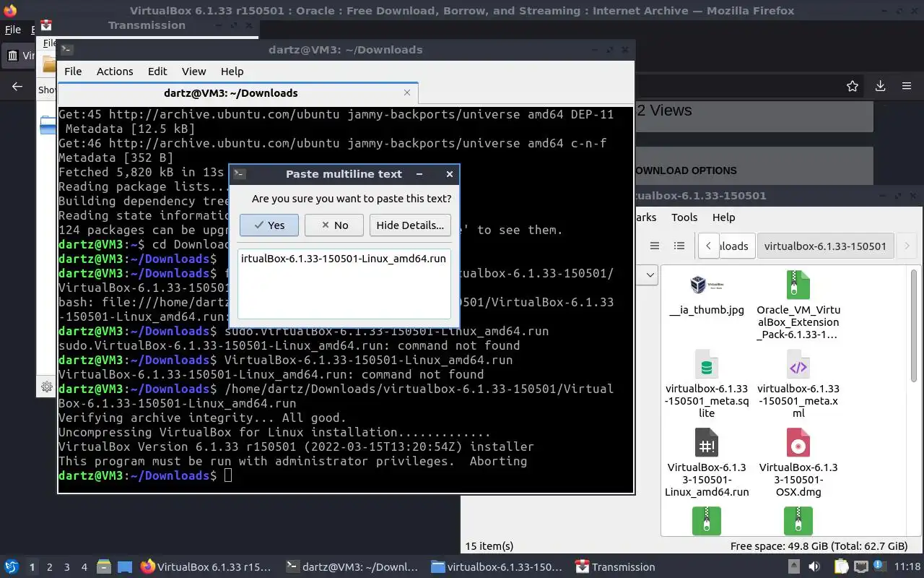Open the start menu launcher icon
Viewport: 924px width, 578px height.
(x=12, y=566)
